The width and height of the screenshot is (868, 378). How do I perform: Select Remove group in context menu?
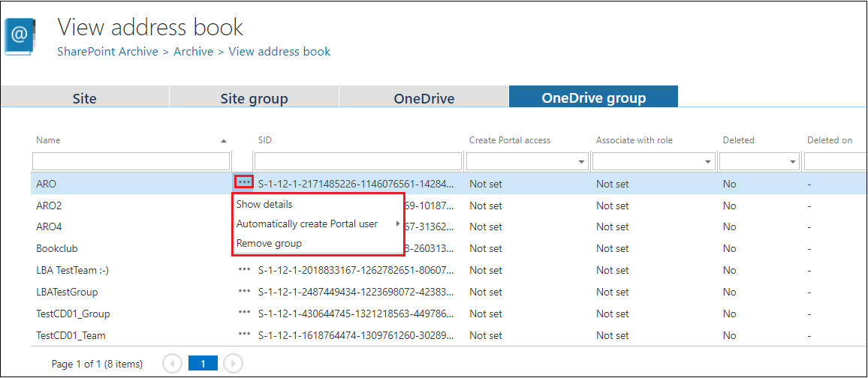(x=269, y=243)
